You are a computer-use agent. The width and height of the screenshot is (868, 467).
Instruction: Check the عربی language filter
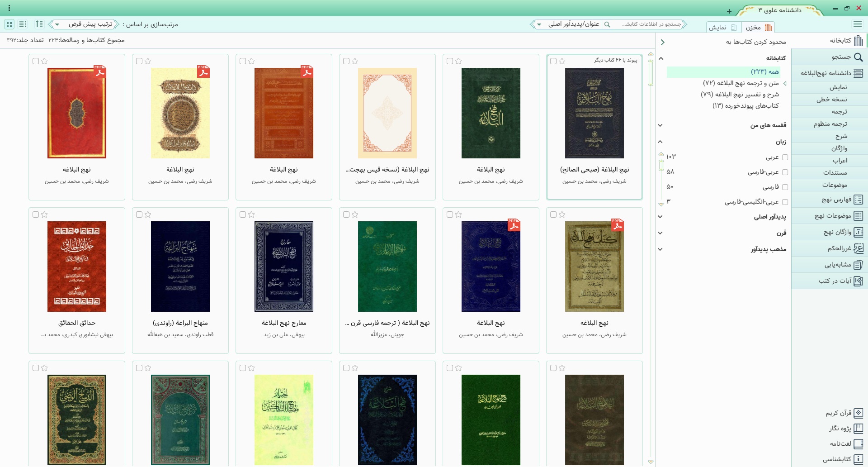pyautogui.click(x=785, y=157)
